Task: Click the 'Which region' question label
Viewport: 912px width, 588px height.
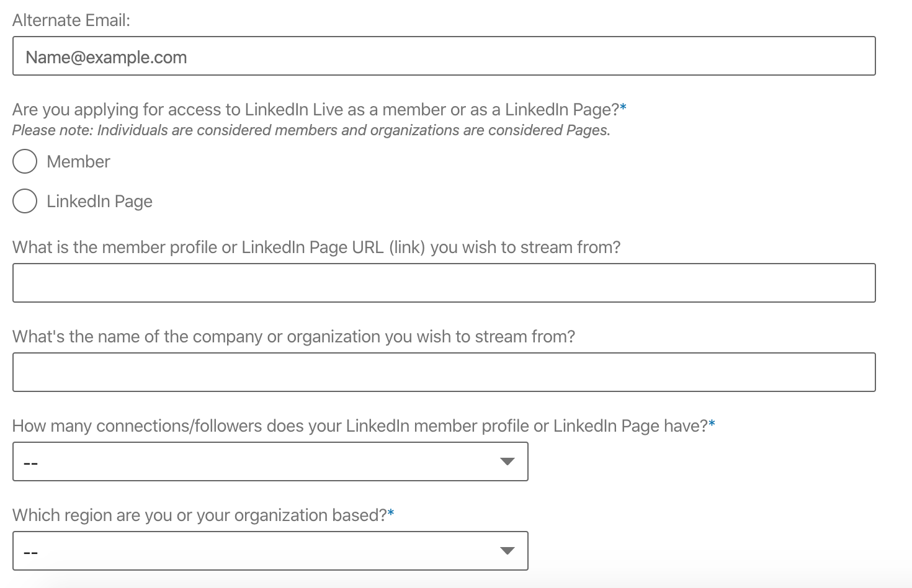Action: tap(199, 515)
